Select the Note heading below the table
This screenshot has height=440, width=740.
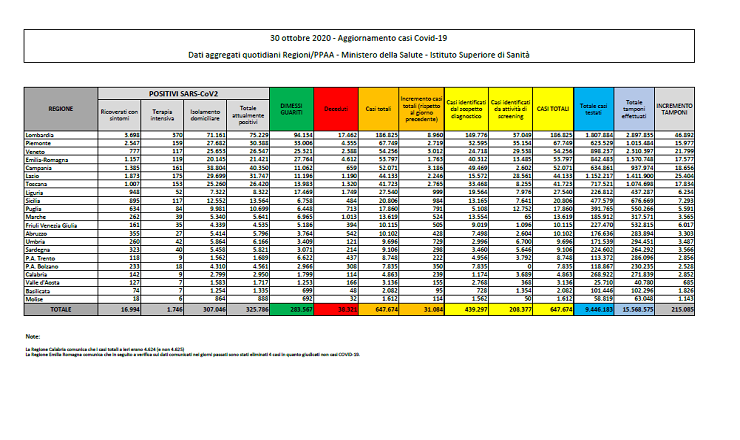pos(34,336)
